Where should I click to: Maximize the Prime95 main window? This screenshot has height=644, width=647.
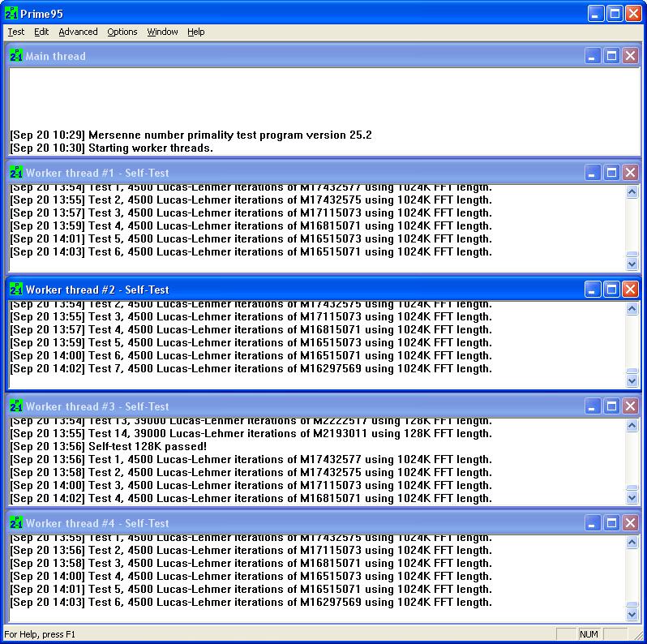[615, 14]
